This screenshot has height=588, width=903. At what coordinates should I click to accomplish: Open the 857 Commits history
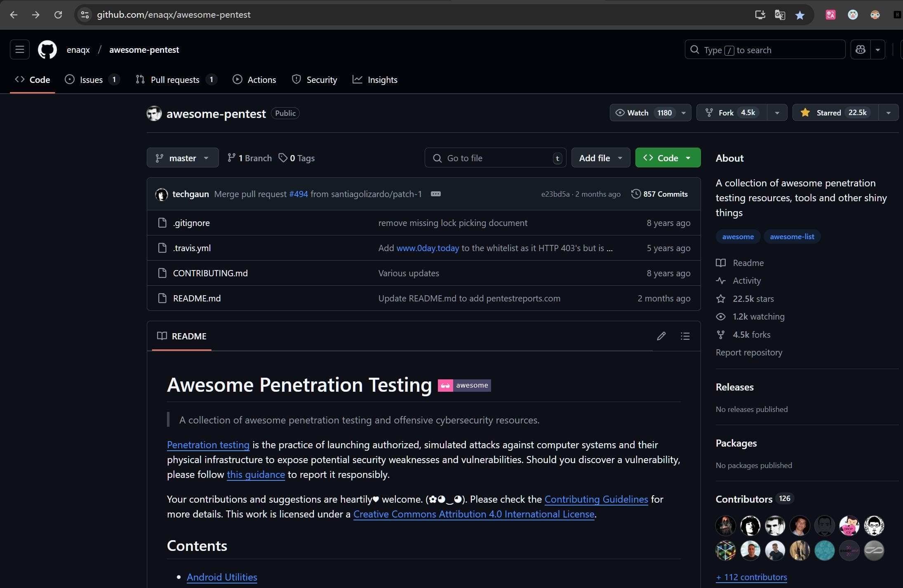pyautogui.click(x=659, y=194)
